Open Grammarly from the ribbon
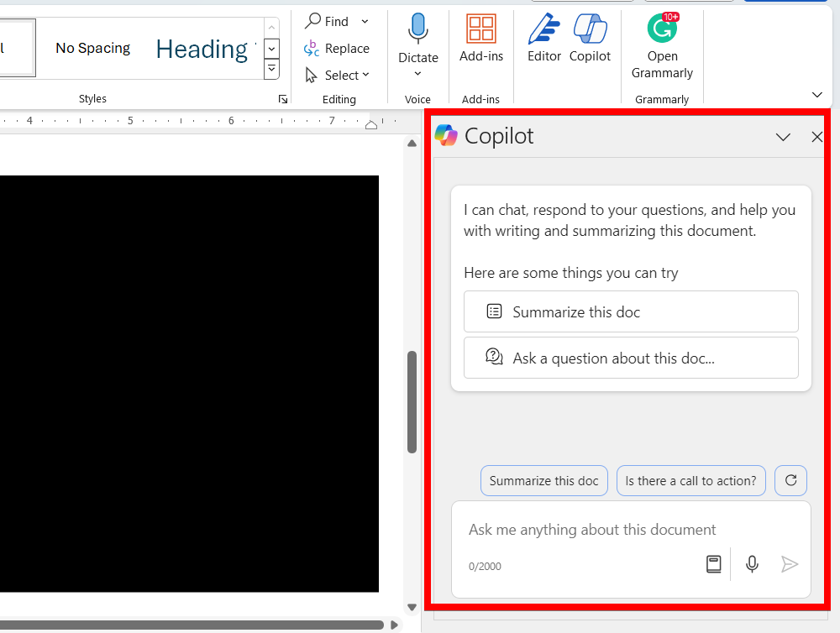840x633 pixels. (662, 46)
